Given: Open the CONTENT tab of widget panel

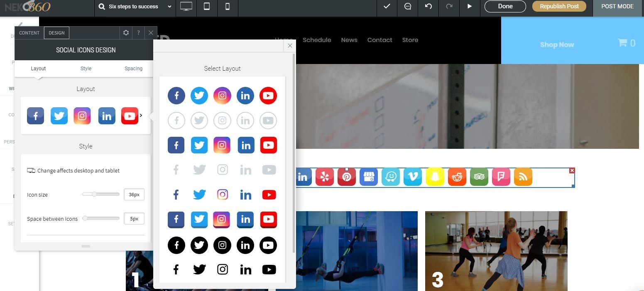Looking at the screenshot, I should (x=29, y=33).
